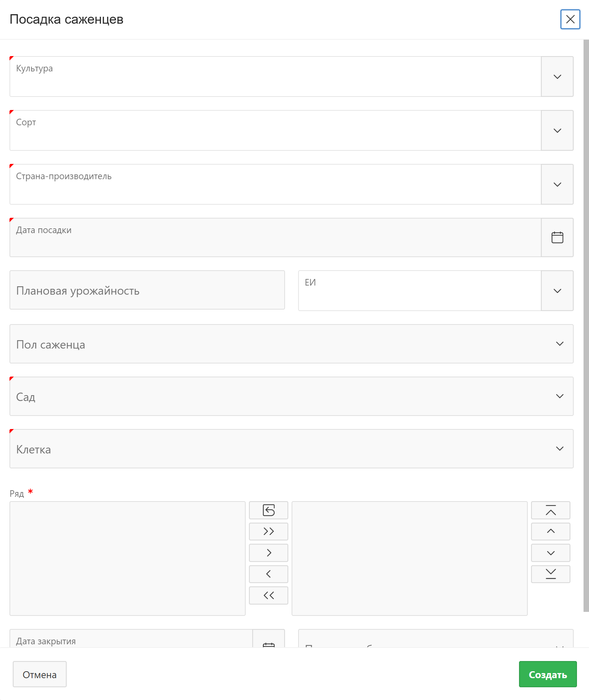This screenshot has width=589, height=700.
Task: Move selected row right with single arrow
Action: click(269, 553)
